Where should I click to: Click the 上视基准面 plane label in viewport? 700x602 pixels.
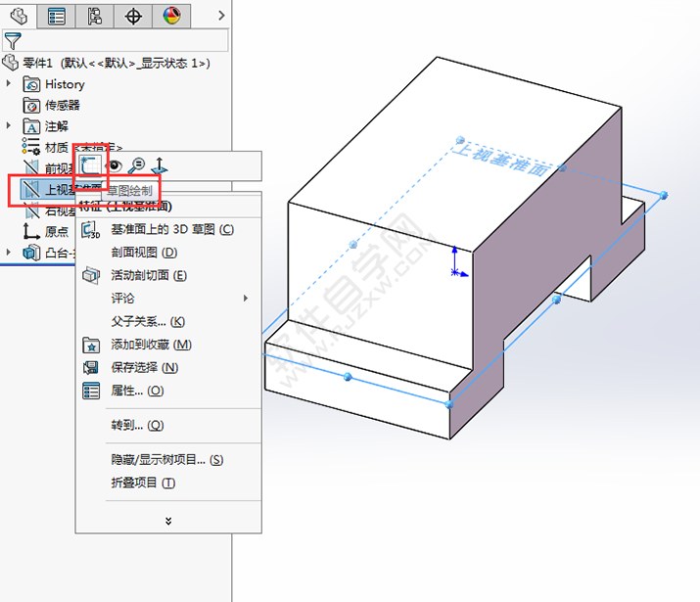501,162
